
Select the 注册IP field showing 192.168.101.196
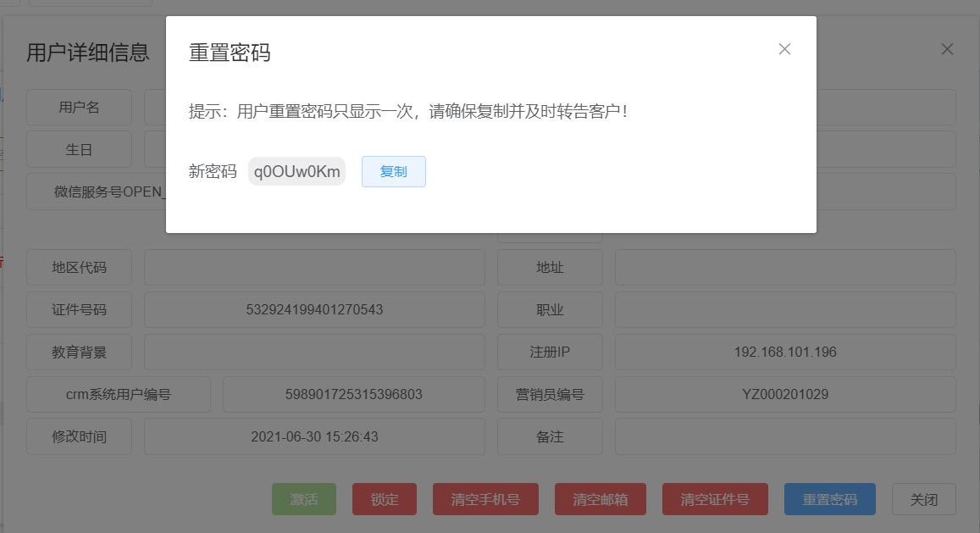pyautogui.click(x=784, y=352)
